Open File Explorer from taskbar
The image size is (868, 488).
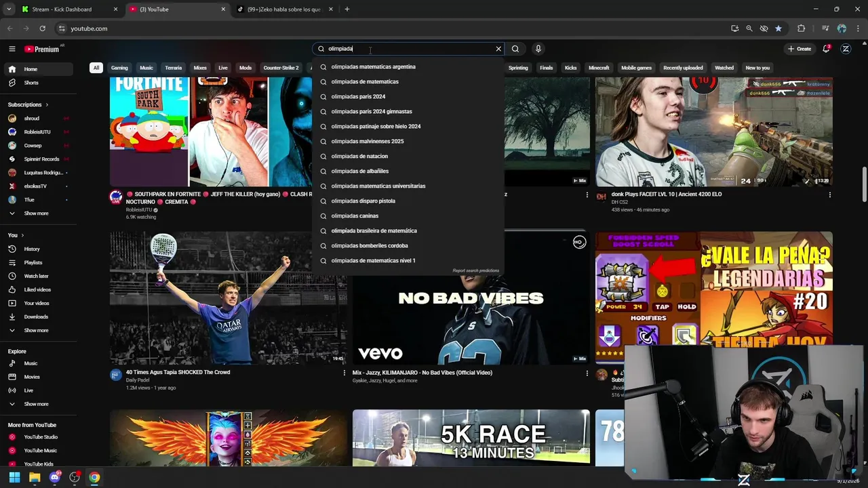[35, 478]
